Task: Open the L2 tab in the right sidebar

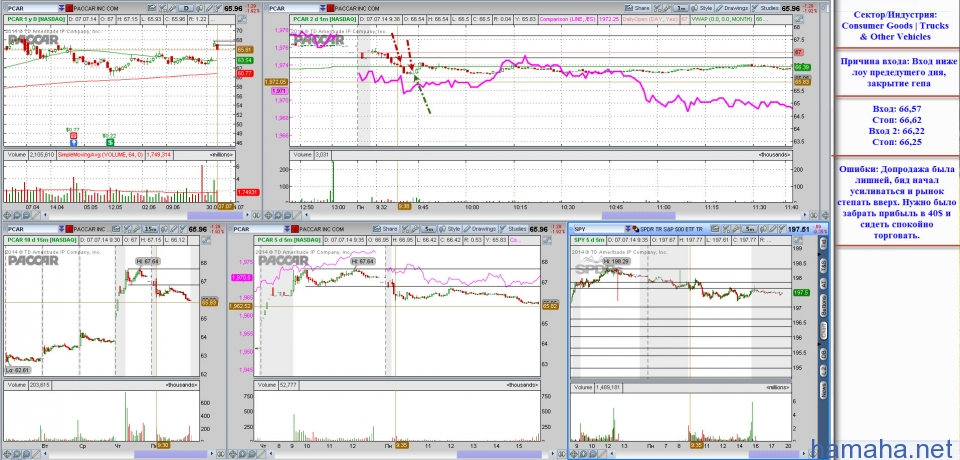Action: click(x=823, y=372)
